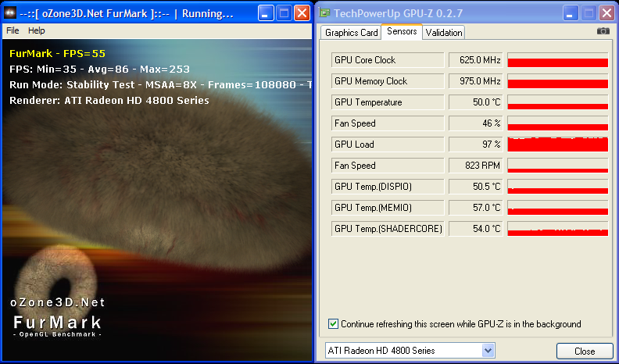
Task: Toggle Continue refreshing in background checkbox
Action: 333,324
